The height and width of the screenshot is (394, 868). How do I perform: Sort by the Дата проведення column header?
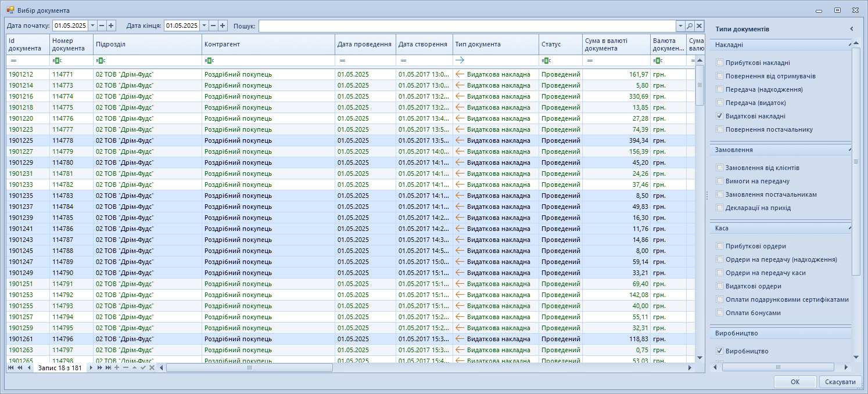point(364,45)
